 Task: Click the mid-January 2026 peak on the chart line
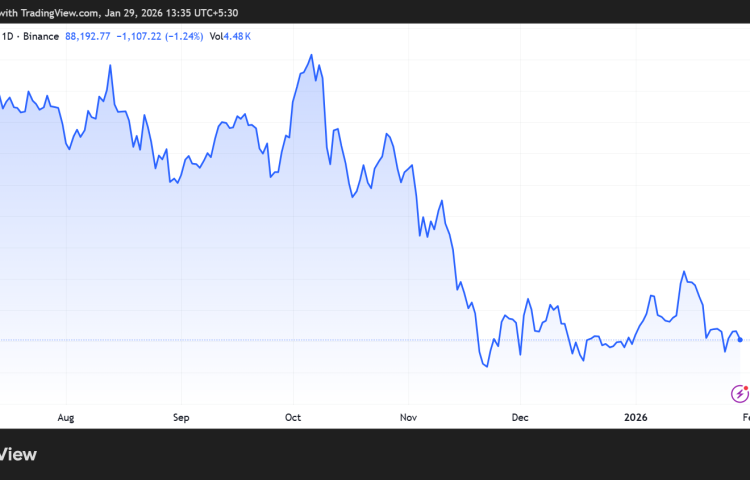[x=683, y=271]
